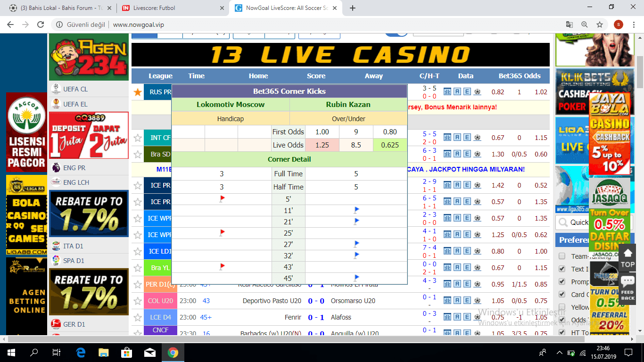Go back to the previous page
Screen dimensions: 644x362
11,25
